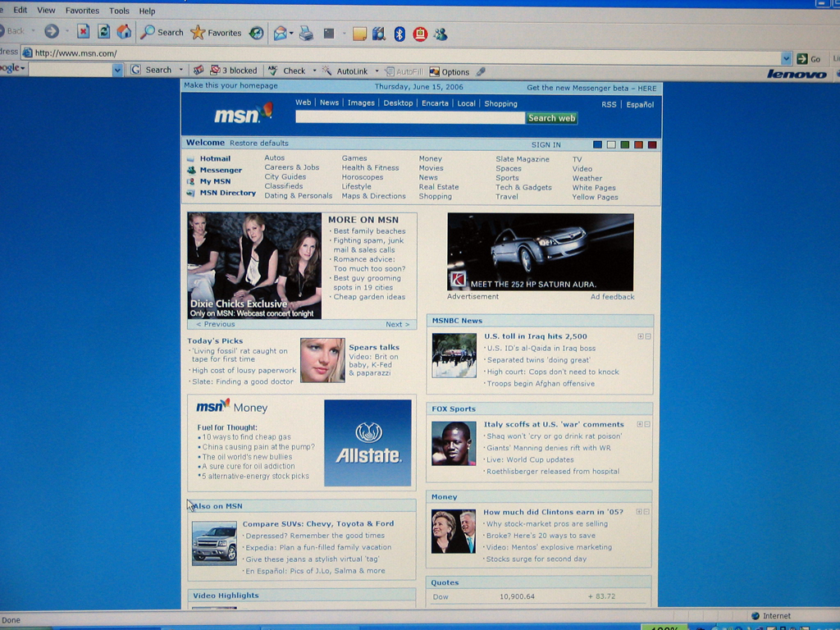The width and height of the screenshot is (840, 630).
Task: Open the Search pane from the toolbar
Action: tap(162, 32)
